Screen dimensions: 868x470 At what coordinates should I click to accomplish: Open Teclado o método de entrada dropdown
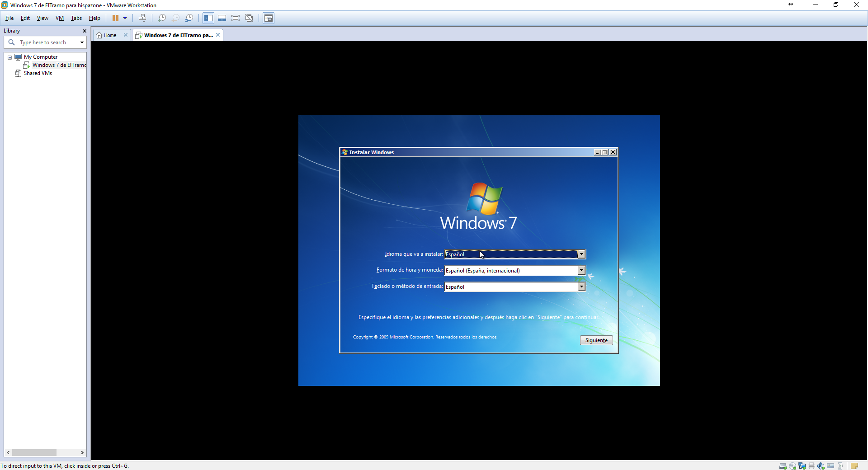click(x=581, y=287)
